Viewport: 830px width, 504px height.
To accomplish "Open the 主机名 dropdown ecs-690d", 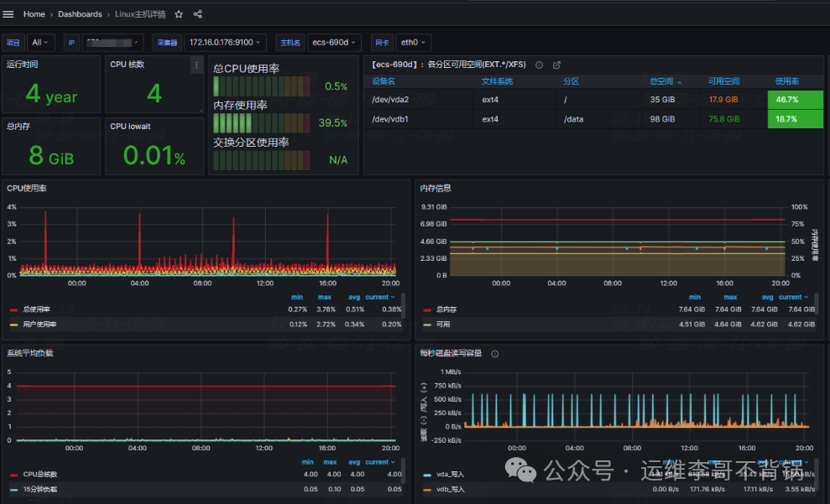I will coord(334,42).
